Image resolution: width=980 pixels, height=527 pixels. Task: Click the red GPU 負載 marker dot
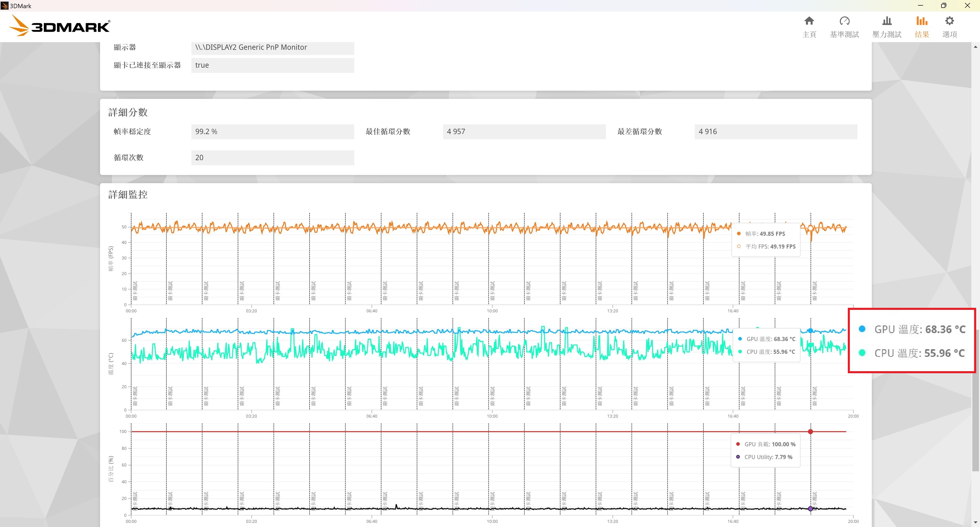(810, 431)
